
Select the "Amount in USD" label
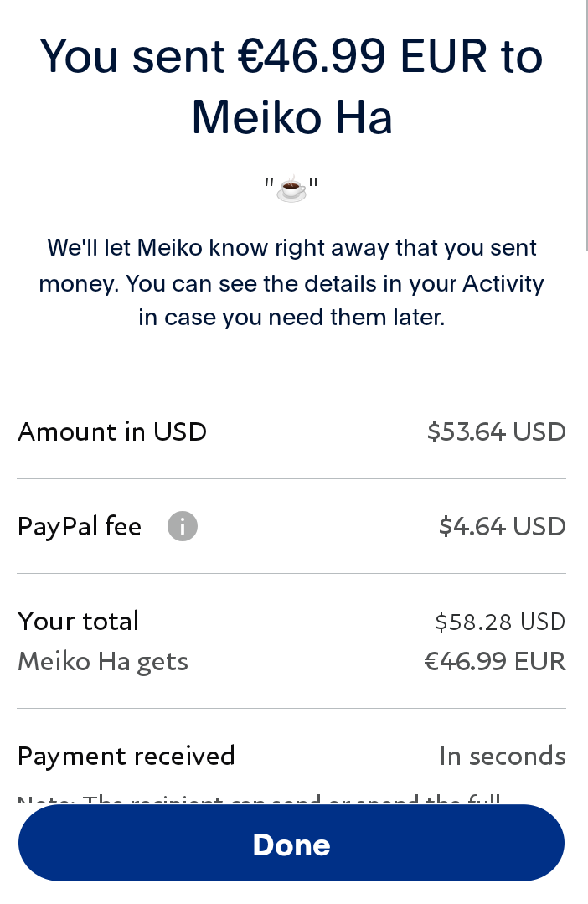coord(112,431)
